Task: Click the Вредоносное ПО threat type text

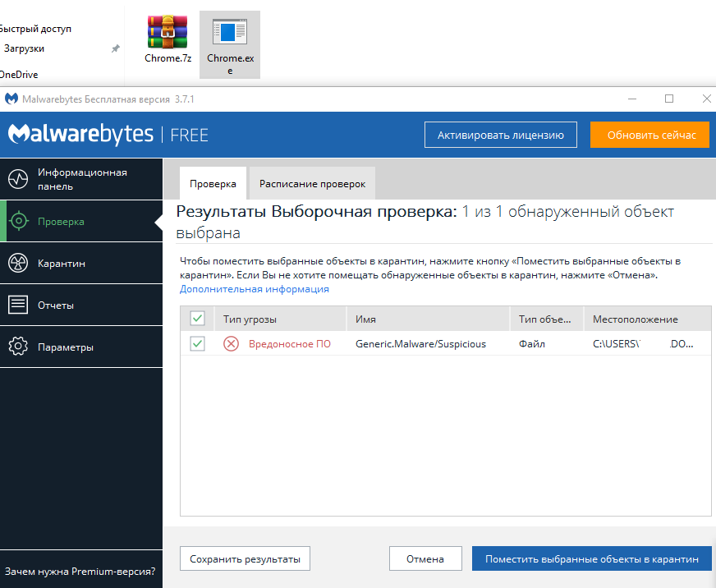Action: [x=290, y=344]
